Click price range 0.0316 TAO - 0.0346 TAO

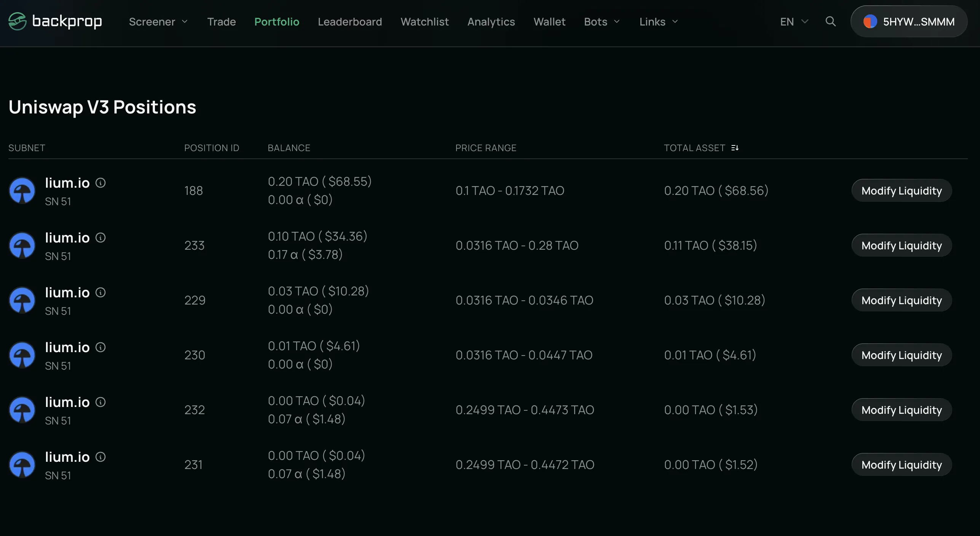coord(524,300)
